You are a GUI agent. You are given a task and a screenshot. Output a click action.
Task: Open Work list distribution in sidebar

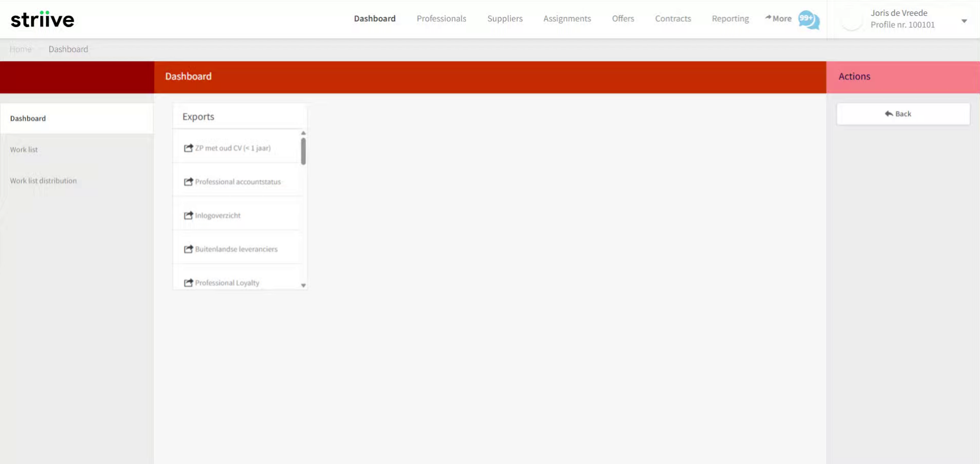tap(77, 181)
